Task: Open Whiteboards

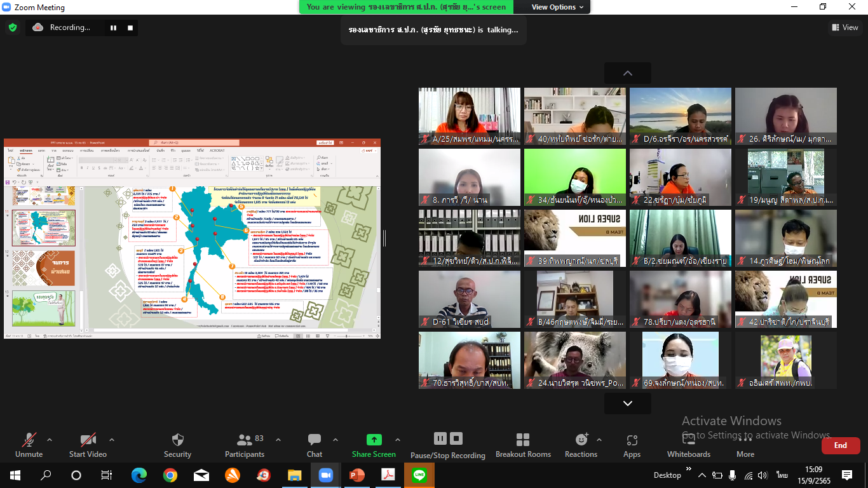Action: (689, 445)
